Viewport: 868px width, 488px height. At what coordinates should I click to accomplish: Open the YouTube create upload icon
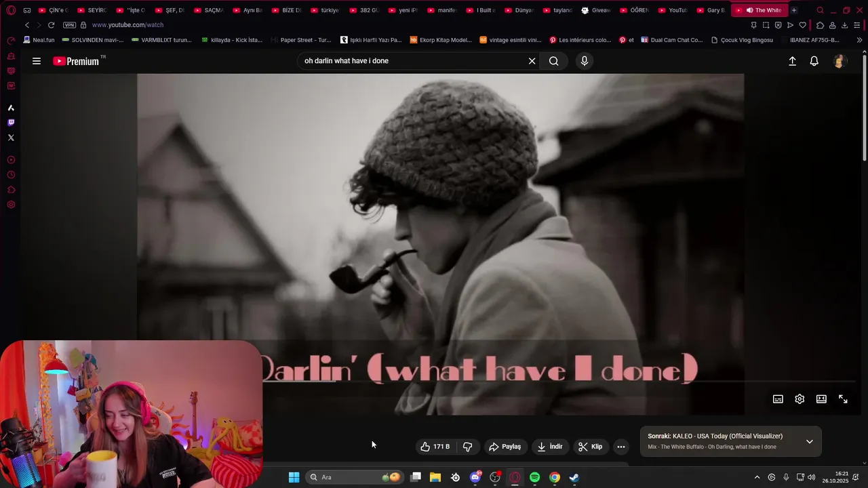[792, 61]
